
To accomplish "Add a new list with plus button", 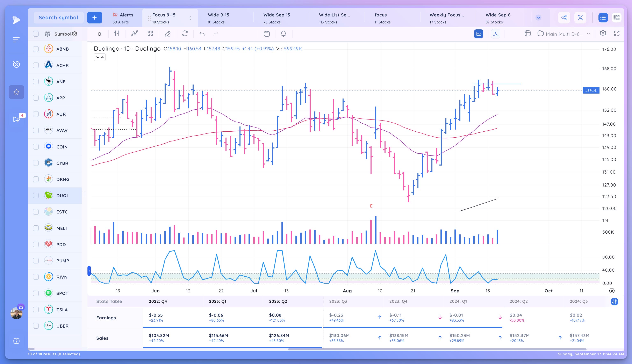I will pyautogui.click(x=95, y=17).
